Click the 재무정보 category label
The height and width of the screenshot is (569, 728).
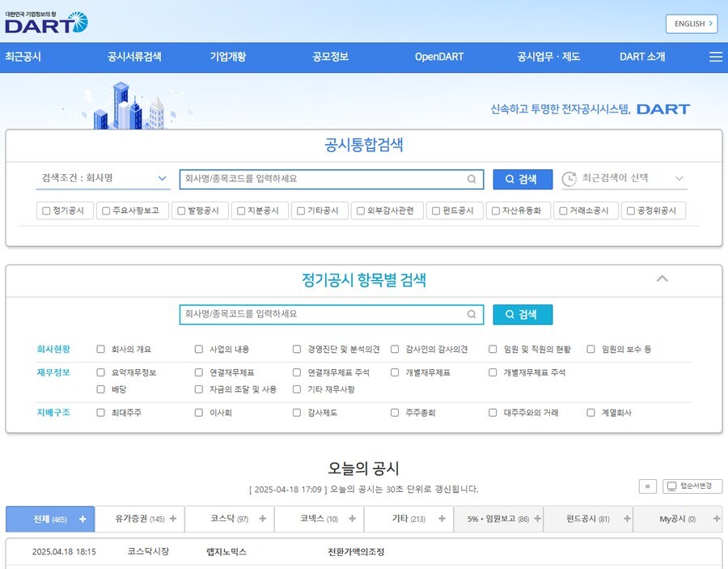(x=53, y=372)
